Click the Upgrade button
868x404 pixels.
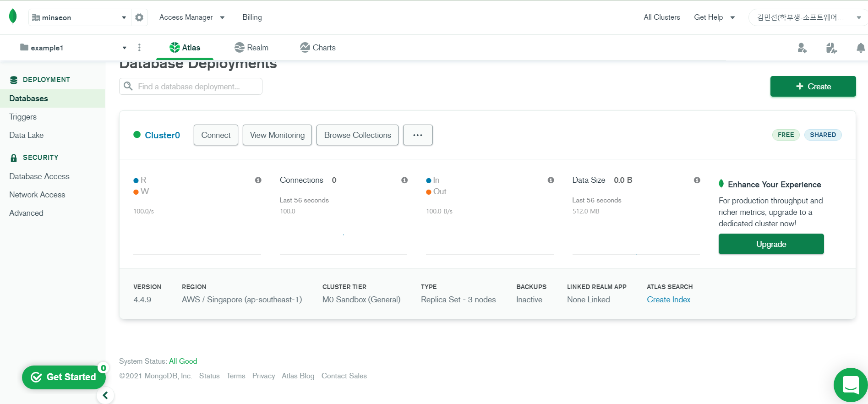(x=771, y=244)
